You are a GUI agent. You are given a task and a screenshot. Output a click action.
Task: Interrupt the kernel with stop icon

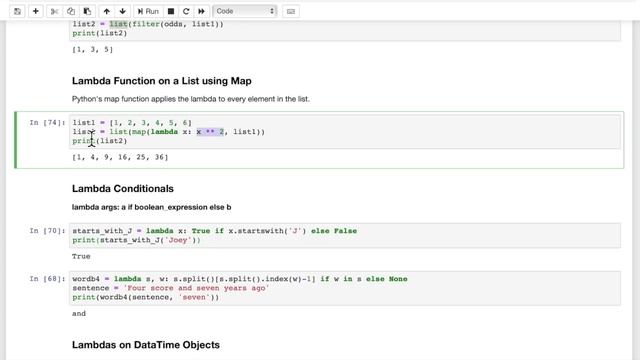click(171, 11)
